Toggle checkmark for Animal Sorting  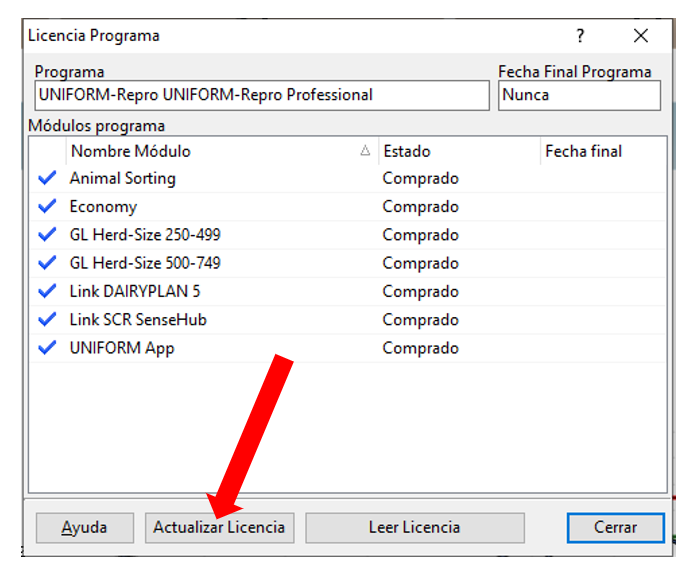point(47,178)
